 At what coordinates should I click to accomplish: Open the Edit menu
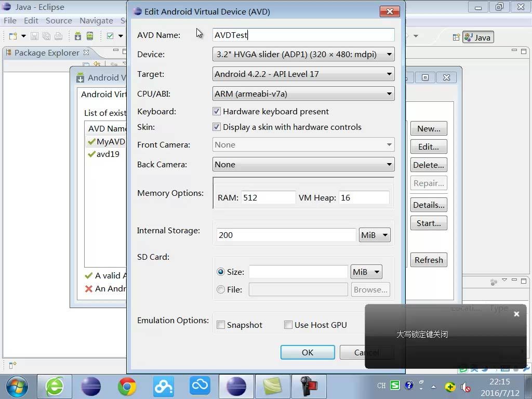pyautogui.click(x=31, y=21)
